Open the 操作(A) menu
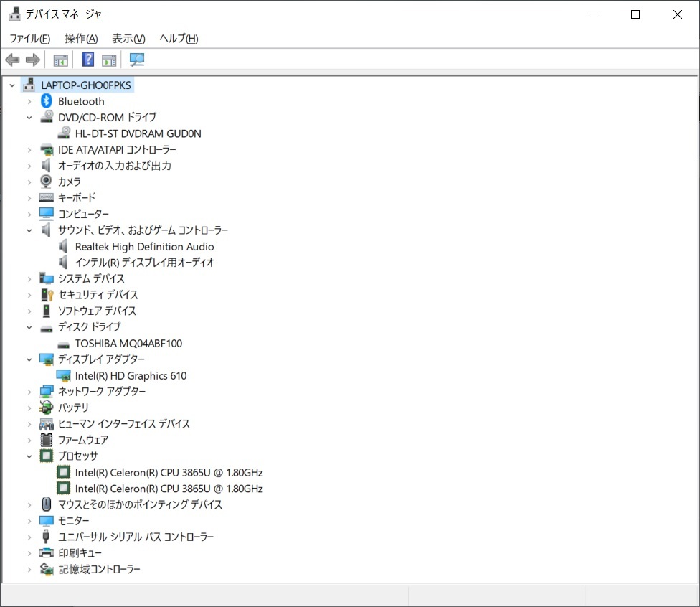Image resolution: width=700 pixels, height=607 pixels. coord(81,39)
